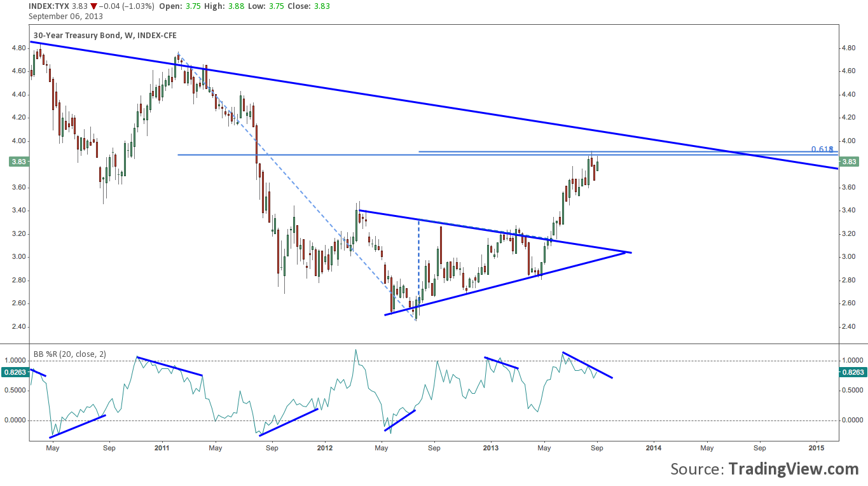This screenshot has width=868, height=486.
Task: Click the 4.80 label on the right price axis
Action: [849, 48]
